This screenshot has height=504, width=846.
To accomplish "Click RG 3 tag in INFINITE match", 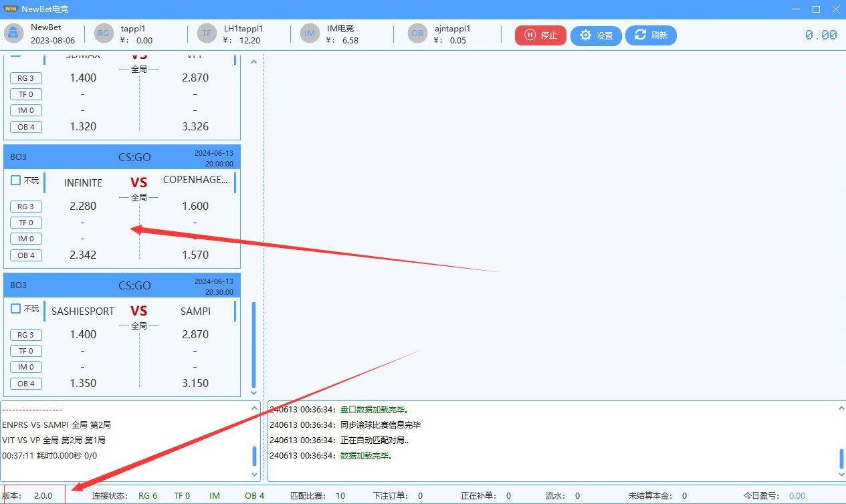I will point(26,207).
